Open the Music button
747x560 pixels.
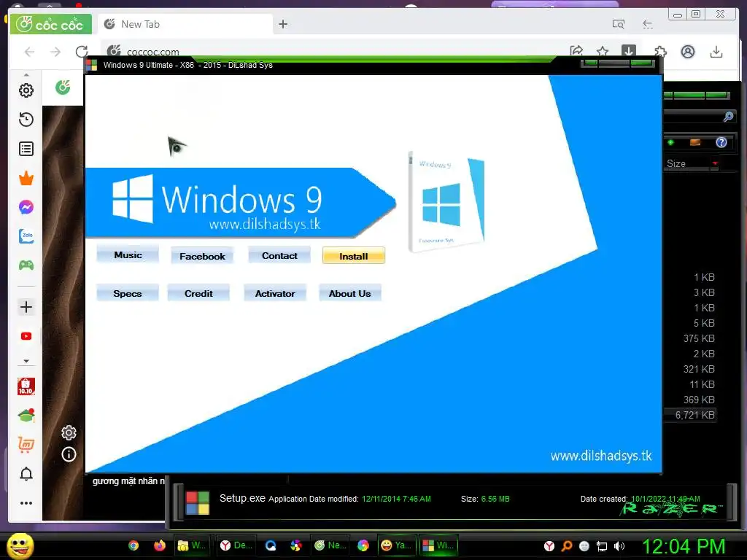point(128,254)
